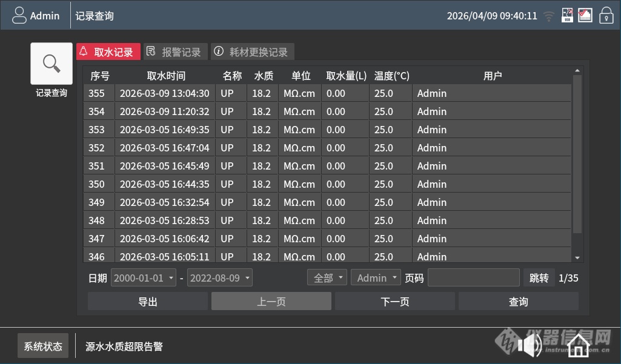
Task: Click the 上一页 previous page button
Action: [x=271, y=302]
